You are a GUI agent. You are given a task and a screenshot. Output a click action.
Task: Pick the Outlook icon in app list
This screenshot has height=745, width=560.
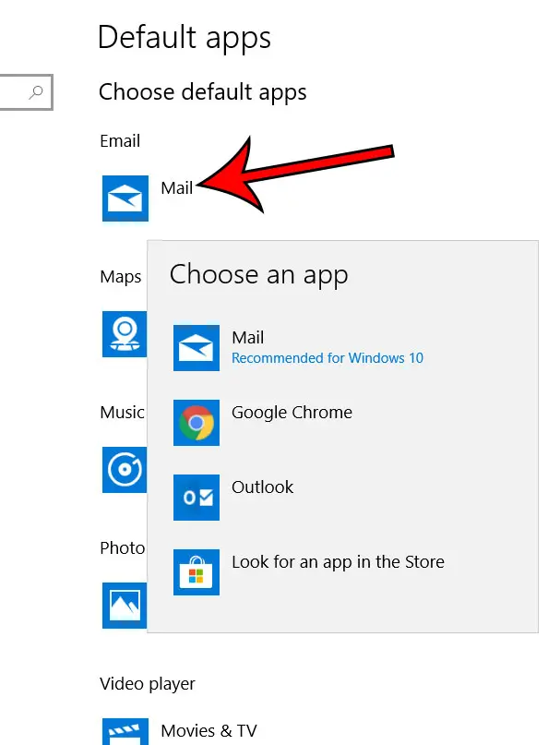click(197, 498)
